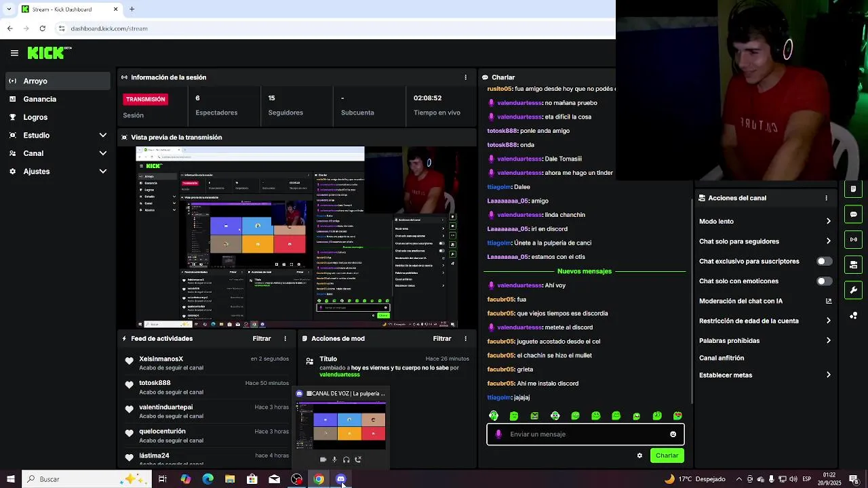Open the hamburger menu next to the KICK logo

point(14,53)
